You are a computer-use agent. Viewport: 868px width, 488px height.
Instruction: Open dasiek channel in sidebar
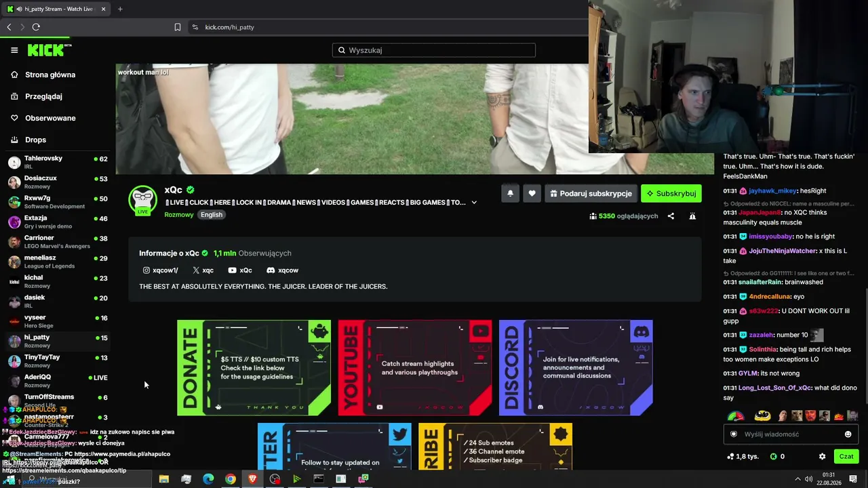(x=58, y=301)
